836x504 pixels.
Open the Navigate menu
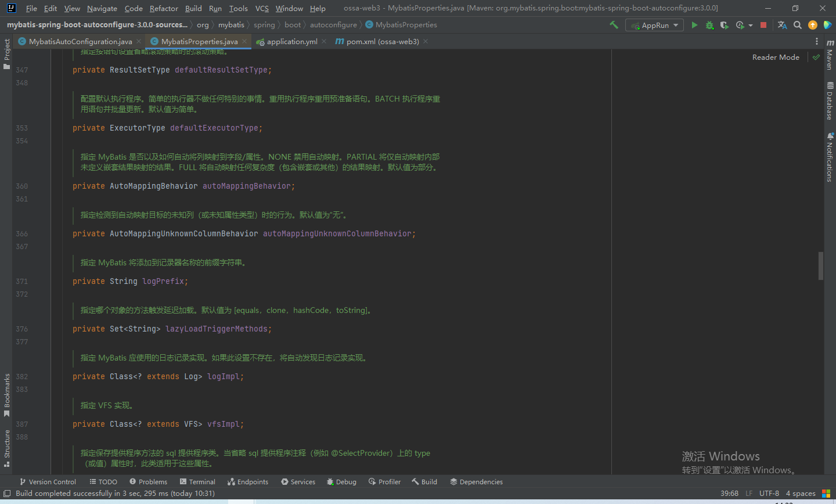(102, 8)
